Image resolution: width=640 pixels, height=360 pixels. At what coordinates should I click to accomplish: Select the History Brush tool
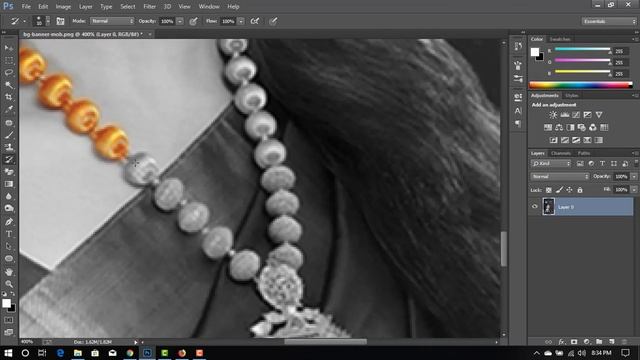point(9,160)
